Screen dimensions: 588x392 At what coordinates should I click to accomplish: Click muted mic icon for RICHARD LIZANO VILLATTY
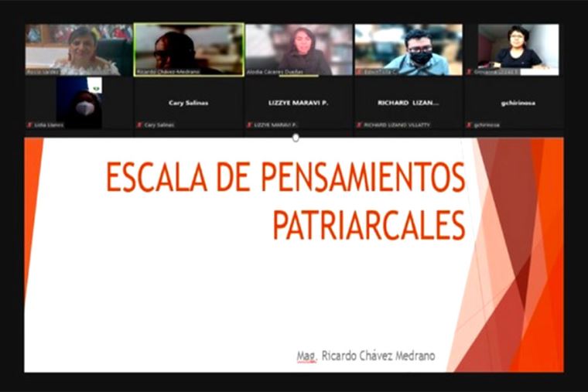point(359,124)
